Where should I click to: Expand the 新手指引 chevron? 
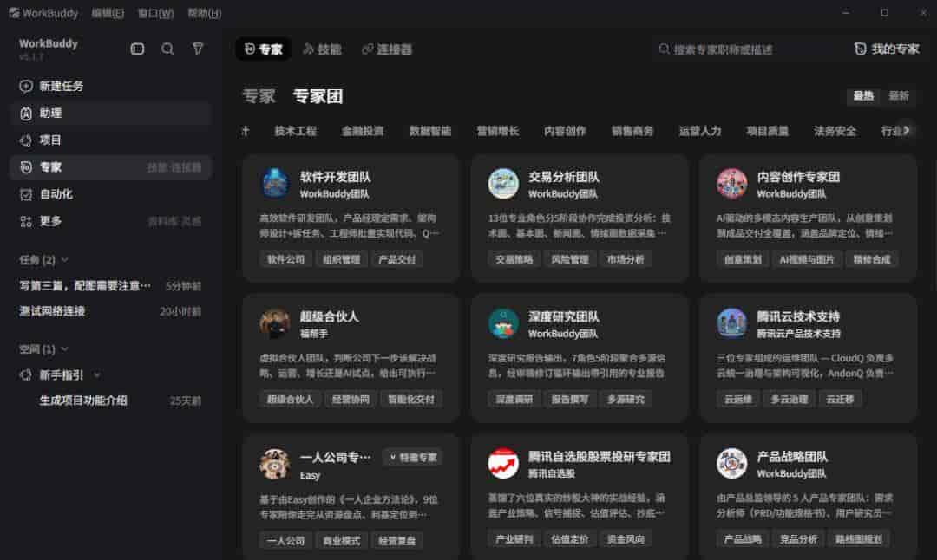click(x=97, y=375)
